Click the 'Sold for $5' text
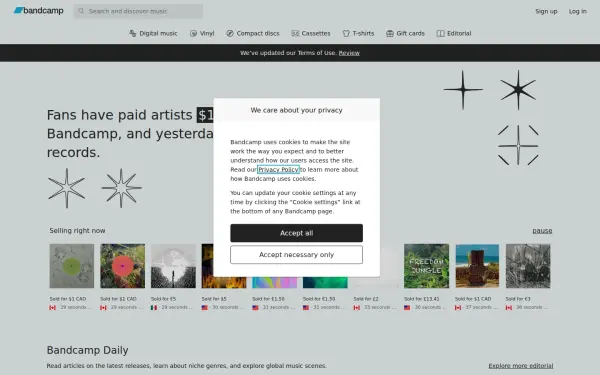The height and width of the screenshot is (375, 600). [x=214, y=299]
